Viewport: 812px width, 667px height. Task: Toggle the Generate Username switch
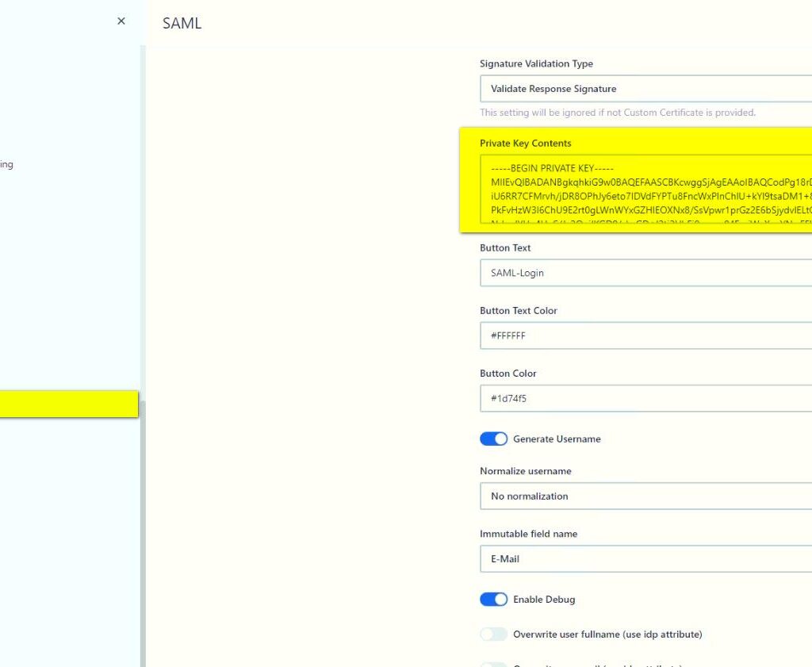[x=493, y=439]
